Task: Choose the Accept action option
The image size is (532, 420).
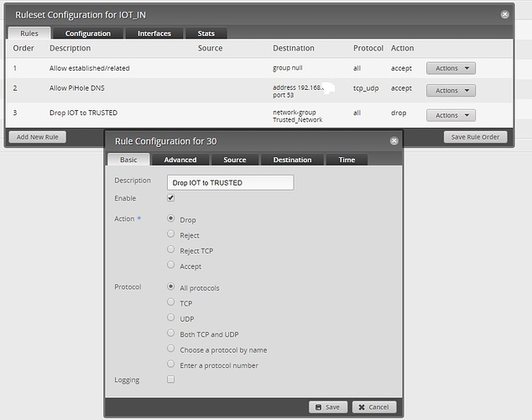Action: 170,265
